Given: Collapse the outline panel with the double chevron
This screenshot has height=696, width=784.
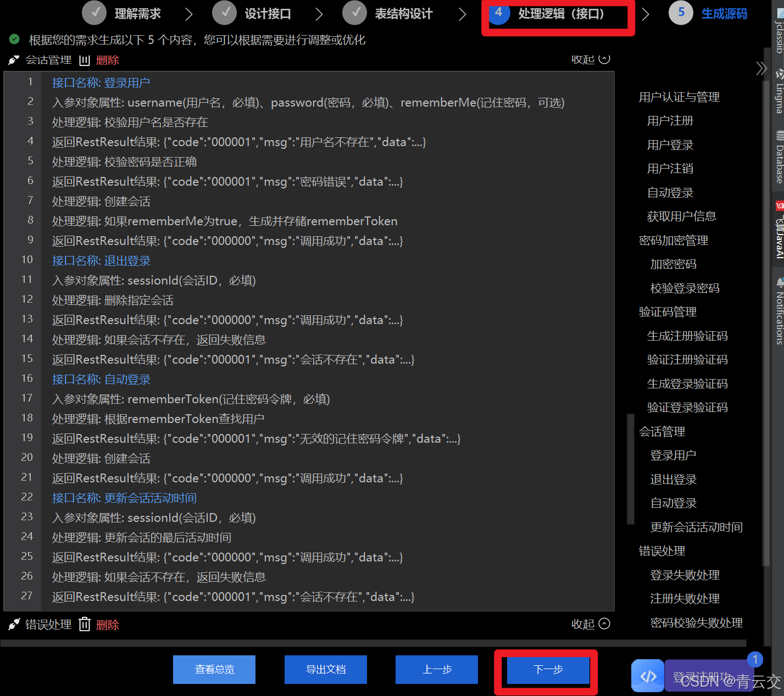Looking at the screenshot, I should [761, 69].
